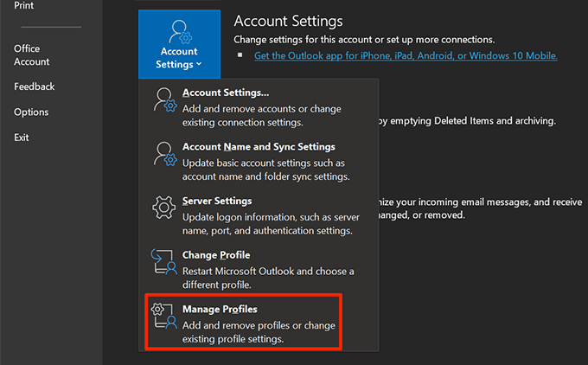The image size is (588, 365).
Task: Go to Office Account in the sidebar
Action: (x=32, y=55)
